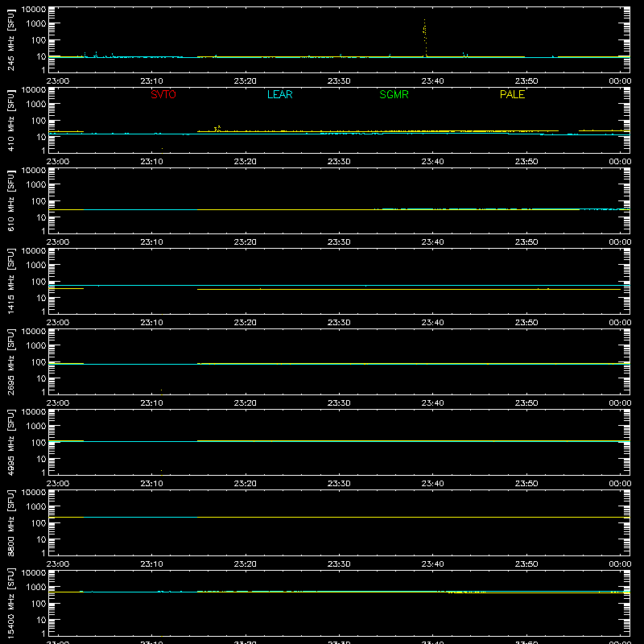
Task: Click the red SVTO station legend label
Action: tap(163, 94)
